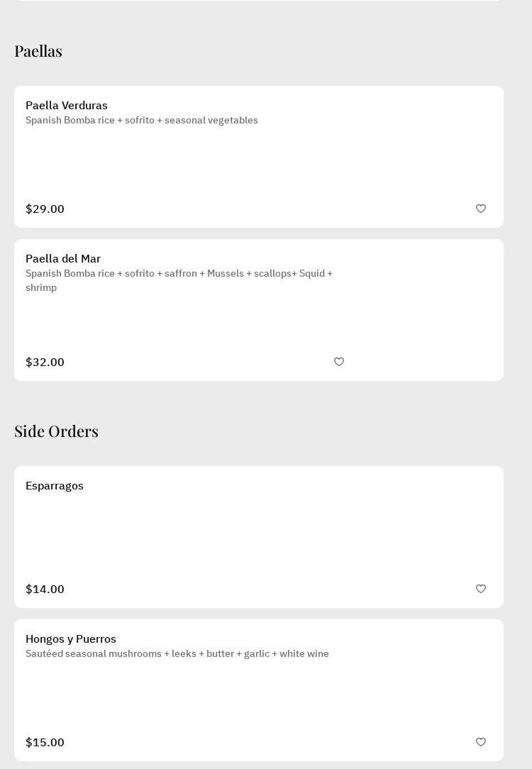Select the $15.00 Hongos y Puerros price
Viewport: 532px width, 769px height.
click(45, 743)
